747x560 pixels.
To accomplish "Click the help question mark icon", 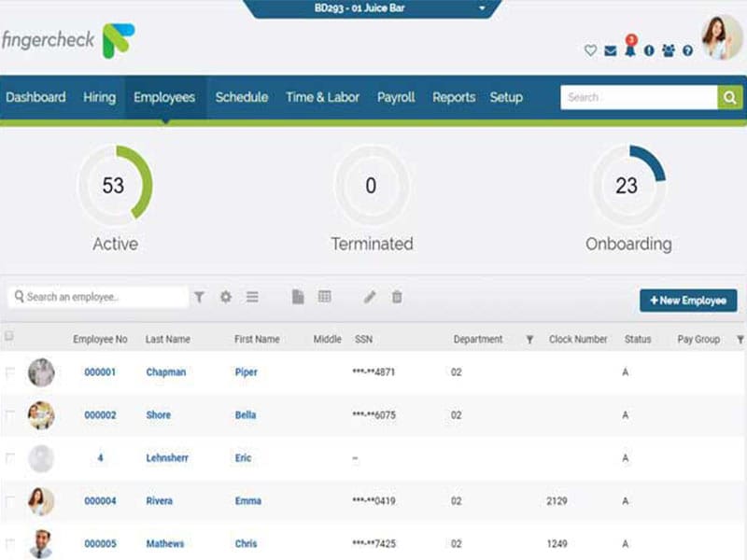I will tap(688, 51).
